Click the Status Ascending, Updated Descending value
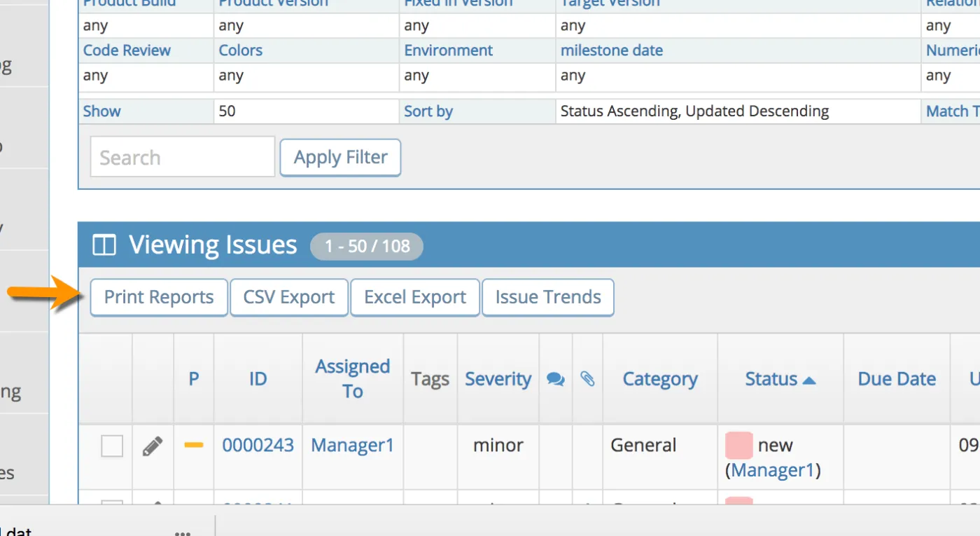The image size is (980, 536). click(694, 111)
